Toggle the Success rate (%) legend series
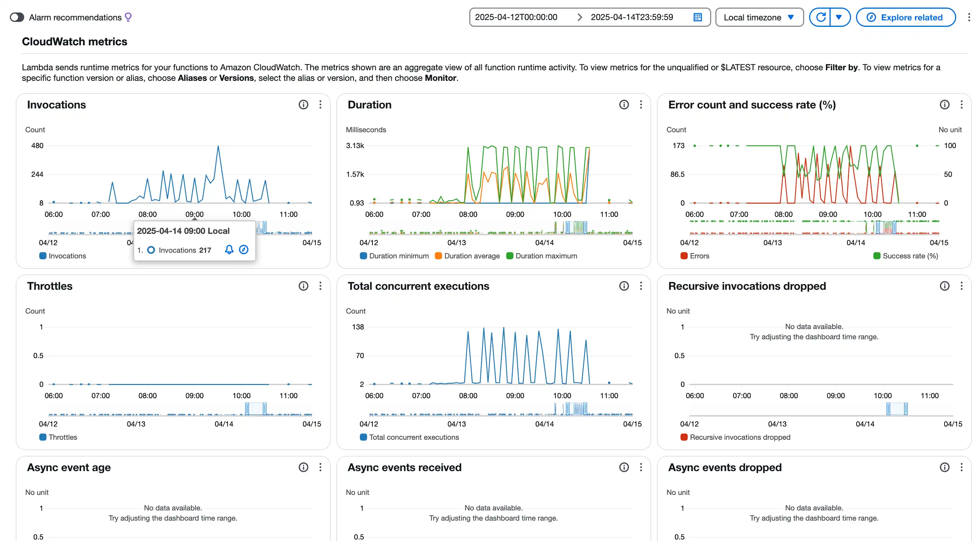The height and width of the screenshot is (541, 980). [906, 256]
